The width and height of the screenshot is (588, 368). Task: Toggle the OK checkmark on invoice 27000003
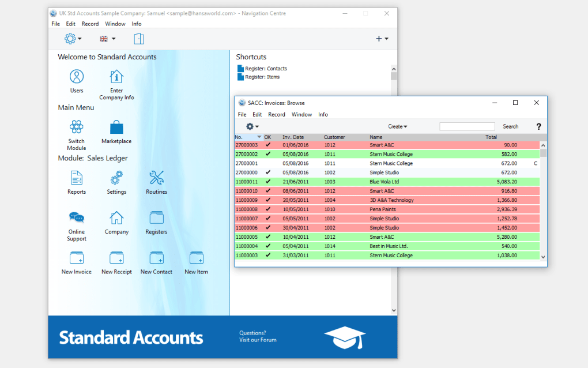pyautogui.click(x=267, y=145)
